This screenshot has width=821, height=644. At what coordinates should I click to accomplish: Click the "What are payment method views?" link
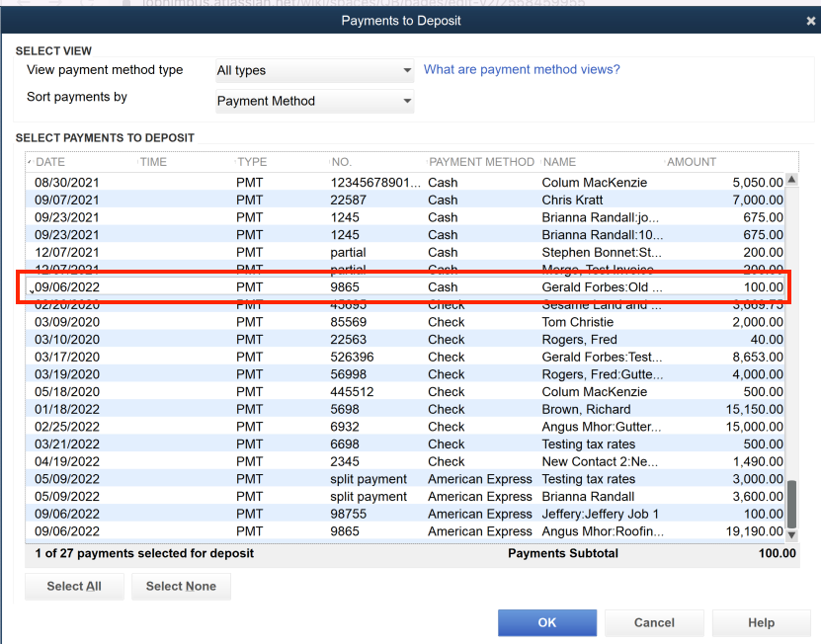(x=522, y=70)
